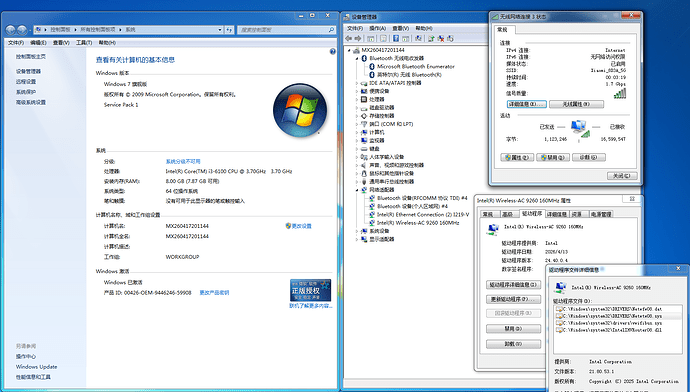Switch to the 详细信息 tab in adapter properties
Screen dimensions: 690x392
(557, 214)
